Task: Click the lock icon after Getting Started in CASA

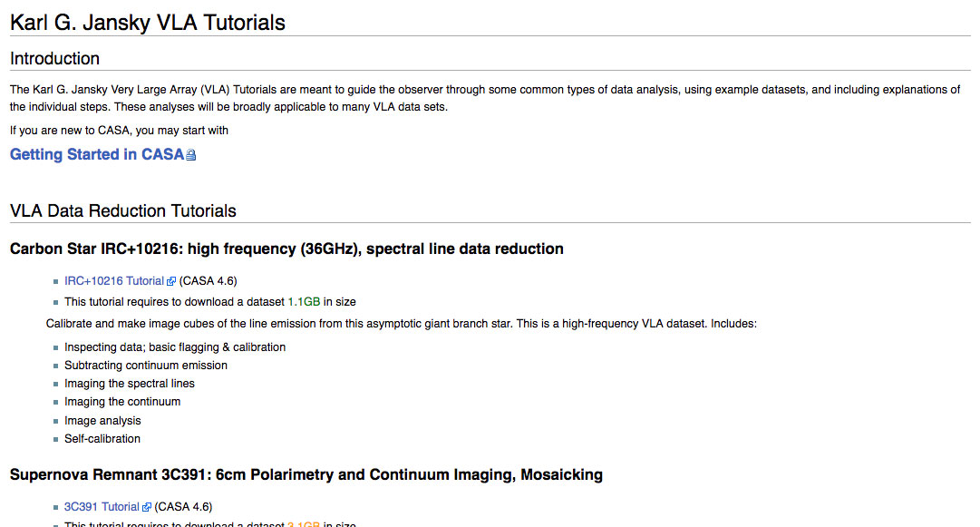Action: tap(191, 155)
